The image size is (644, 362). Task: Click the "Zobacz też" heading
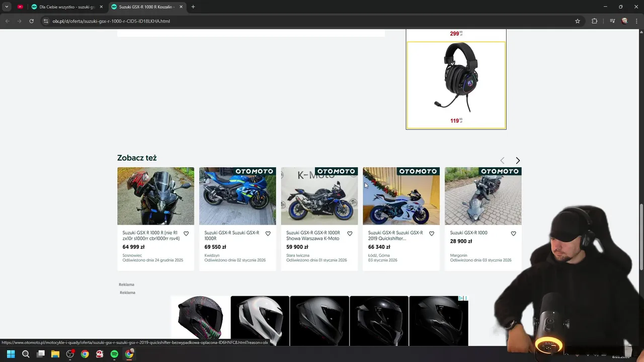tap(137, 158)
